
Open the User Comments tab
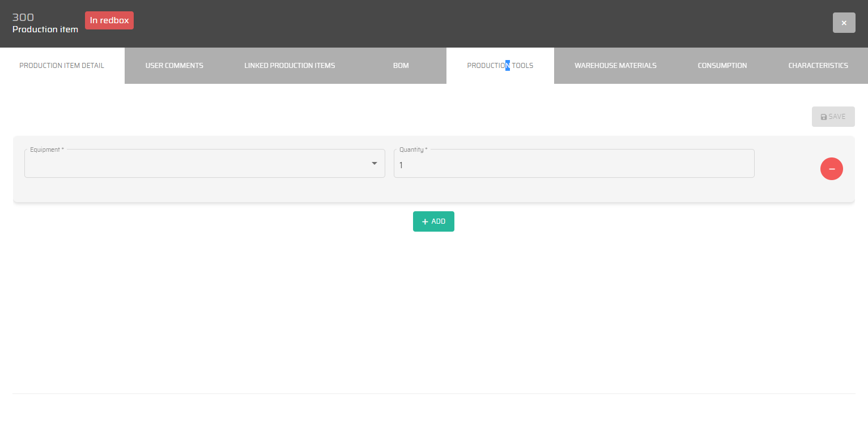coord(174,66)
